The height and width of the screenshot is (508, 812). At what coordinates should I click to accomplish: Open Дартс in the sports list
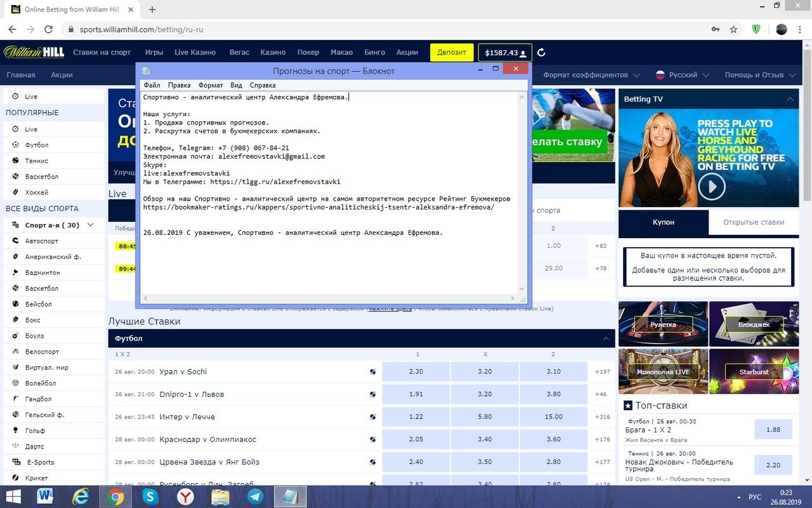(54, 446)
